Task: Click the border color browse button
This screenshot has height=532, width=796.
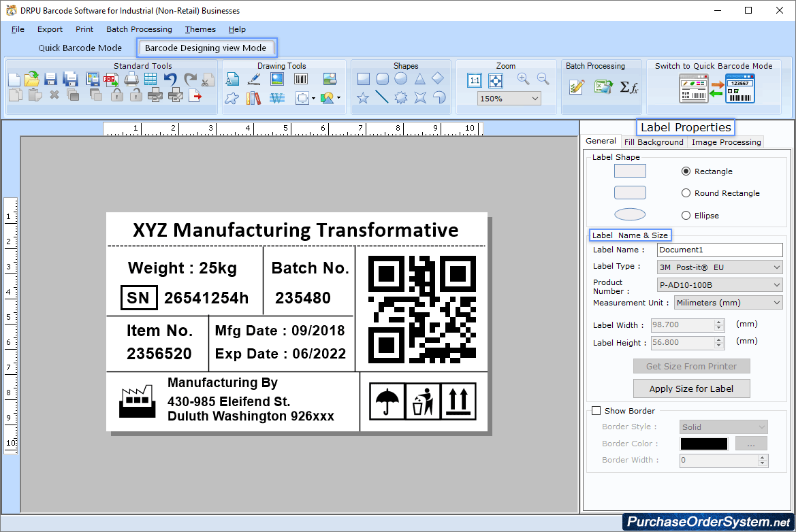Action: click(751, 444)
